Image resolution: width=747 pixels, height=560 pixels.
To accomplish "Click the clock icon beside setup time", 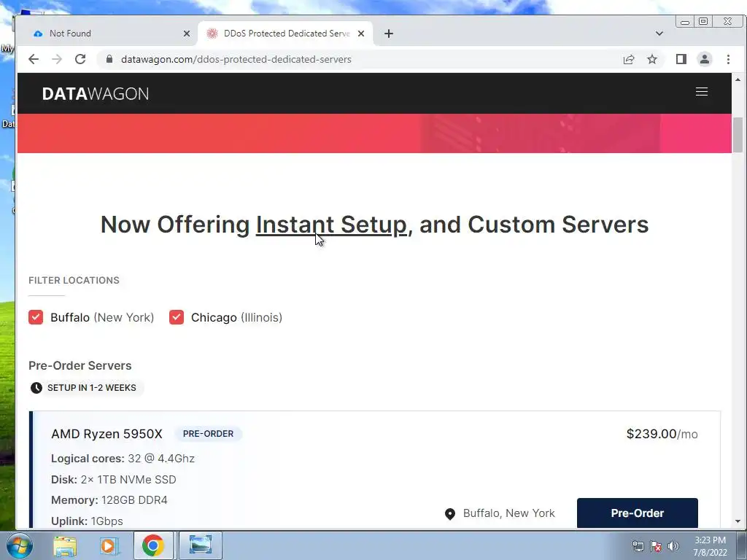I will click(36, 388).
